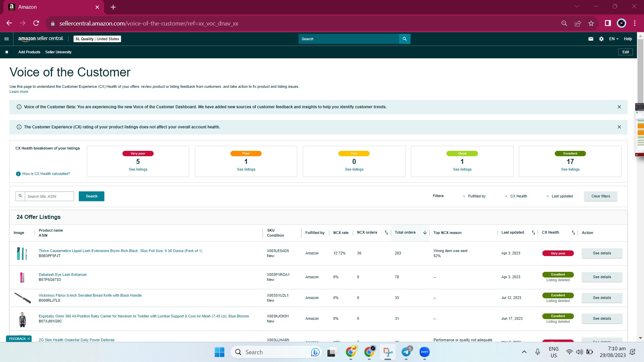
Task: Toggle the browser side panel icon
Action: (x=608, y=23)
